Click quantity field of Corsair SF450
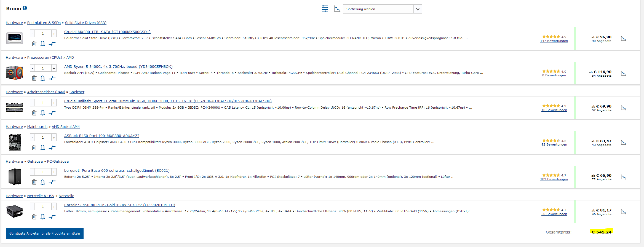 coord(43,206)
